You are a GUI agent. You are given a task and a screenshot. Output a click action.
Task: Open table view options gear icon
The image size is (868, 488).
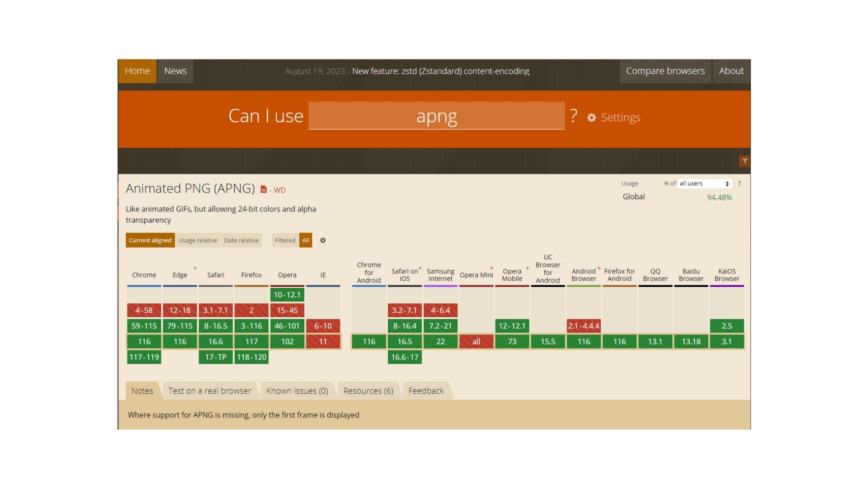tap(323, 240)
